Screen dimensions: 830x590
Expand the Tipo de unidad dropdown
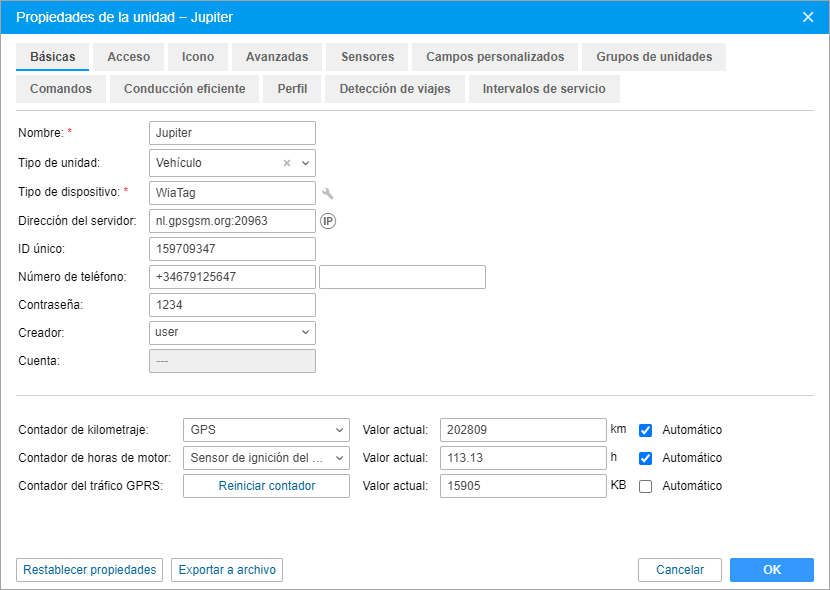(305, 163)
